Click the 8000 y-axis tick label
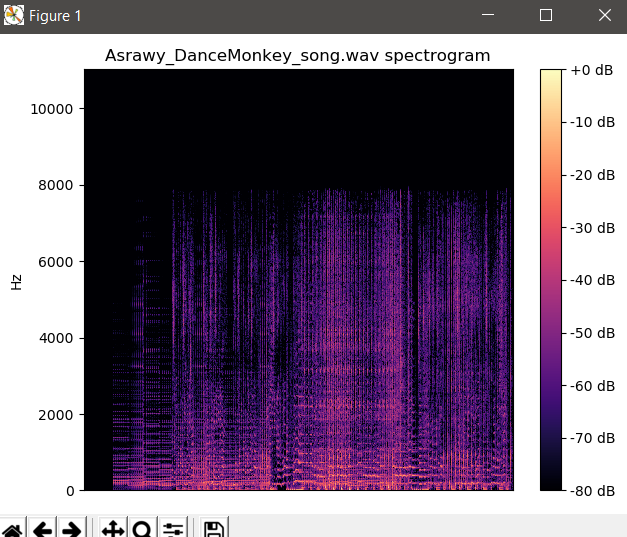Screen dimensions: 627x537 click(x=56, y=185)
